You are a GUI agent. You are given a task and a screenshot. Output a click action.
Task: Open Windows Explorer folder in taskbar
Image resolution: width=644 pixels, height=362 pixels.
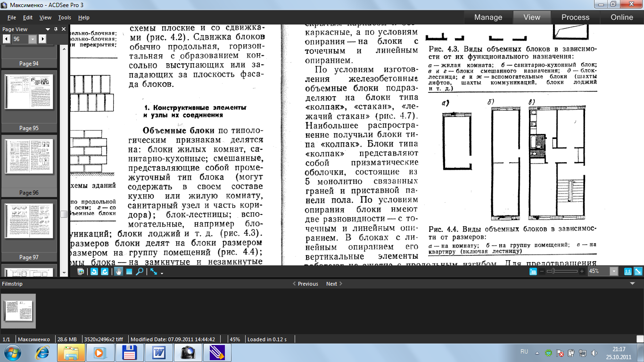[x=71, y=353]
